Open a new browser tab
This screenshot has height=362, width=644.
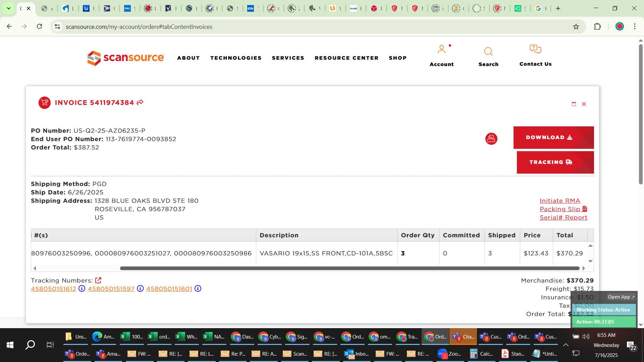point(558,8)
